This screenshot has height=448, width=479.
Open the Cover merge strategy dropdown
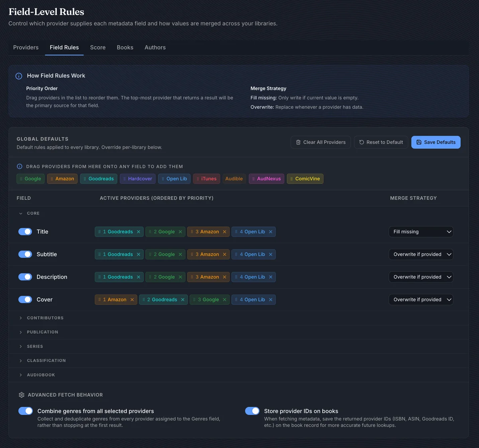coord(421,300)
